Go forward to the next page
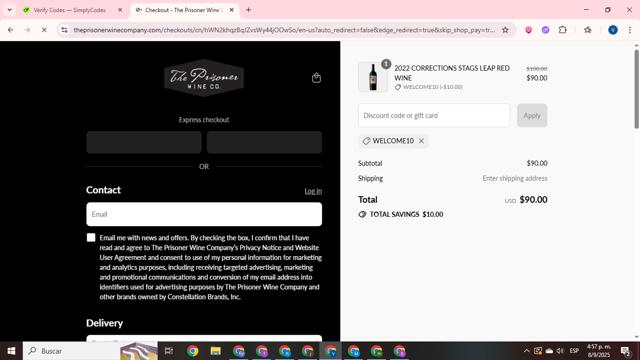This screenshot has width=640, height=360. click(x=27, y=30)
